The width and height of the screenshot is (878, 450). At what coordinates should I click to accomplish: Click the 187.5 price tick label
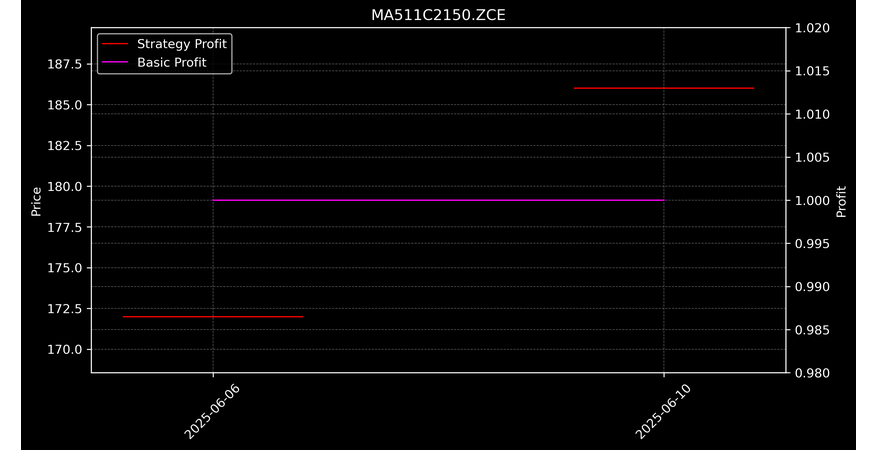click(64, 64)
